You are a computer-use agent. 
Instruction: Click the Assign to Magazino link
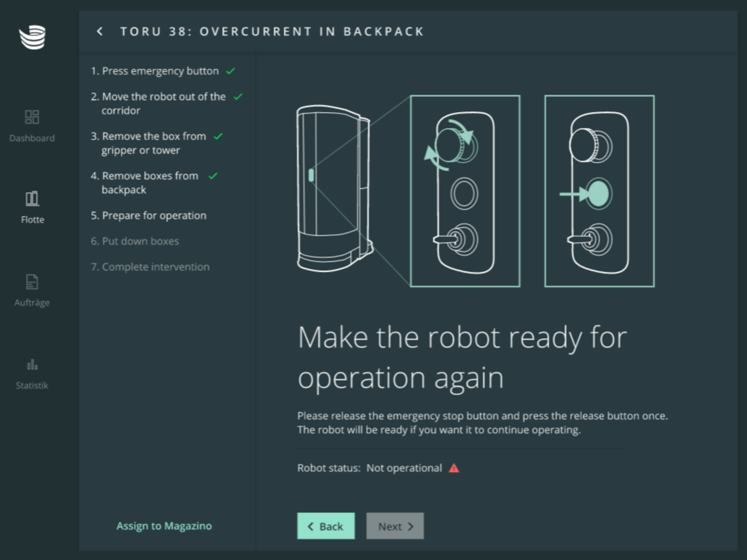[x=164, y=526]
